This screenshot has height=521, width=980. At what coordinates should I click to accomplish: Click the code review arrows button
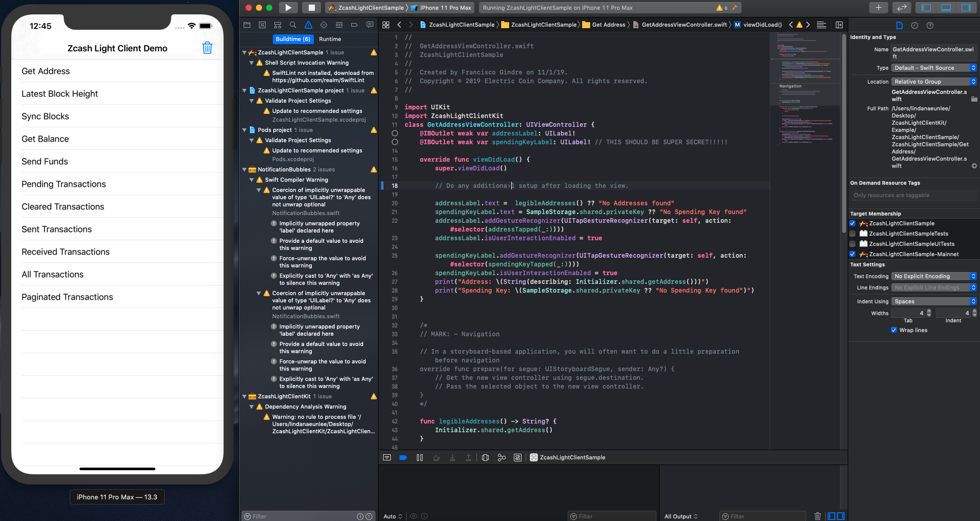click(902, 8)
